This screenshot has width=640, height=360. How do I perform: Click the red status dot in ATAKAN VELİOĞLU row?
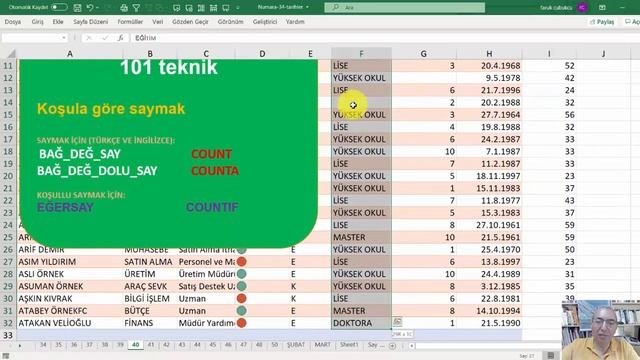(x=241, y=323)
